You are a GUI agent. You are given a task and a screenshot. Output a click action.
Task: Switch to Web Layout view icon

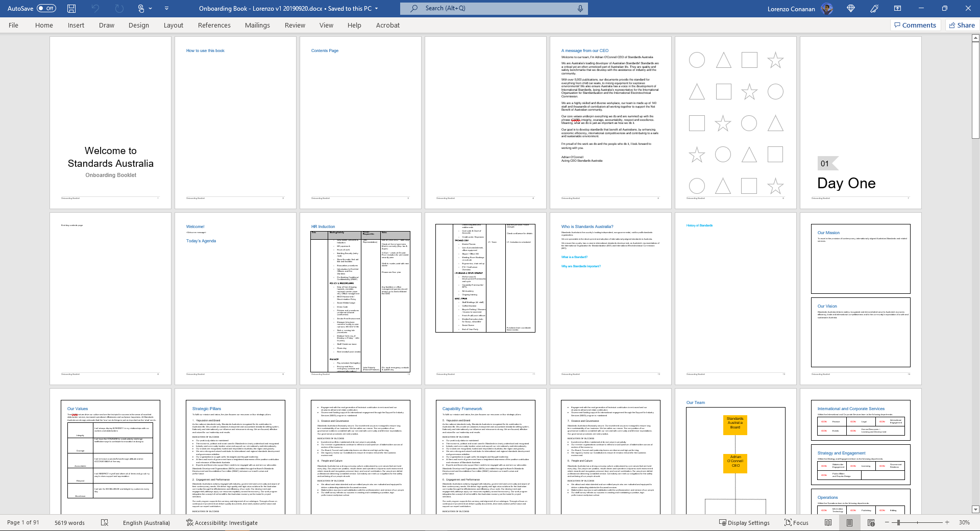(x=871, y=522)
